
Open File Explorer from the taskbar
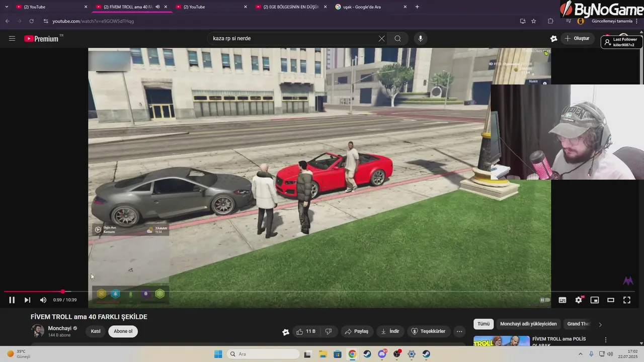[323, 354]
